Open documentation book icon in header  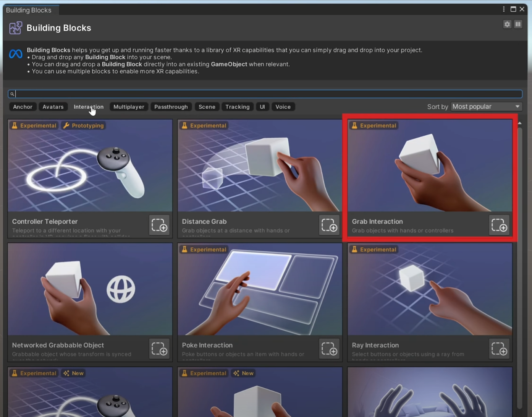coord(518,24)
